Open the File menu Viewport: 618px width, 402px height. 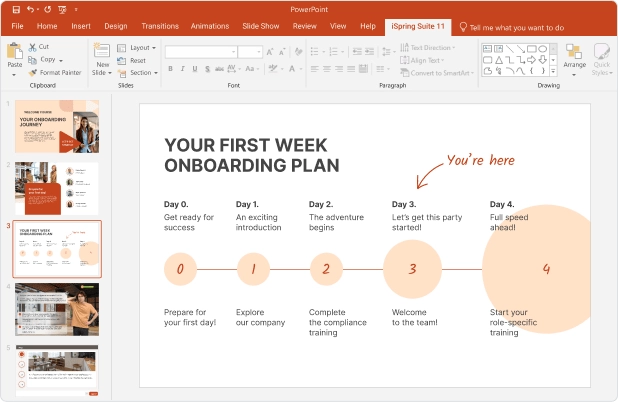click(x=19, y=25)
